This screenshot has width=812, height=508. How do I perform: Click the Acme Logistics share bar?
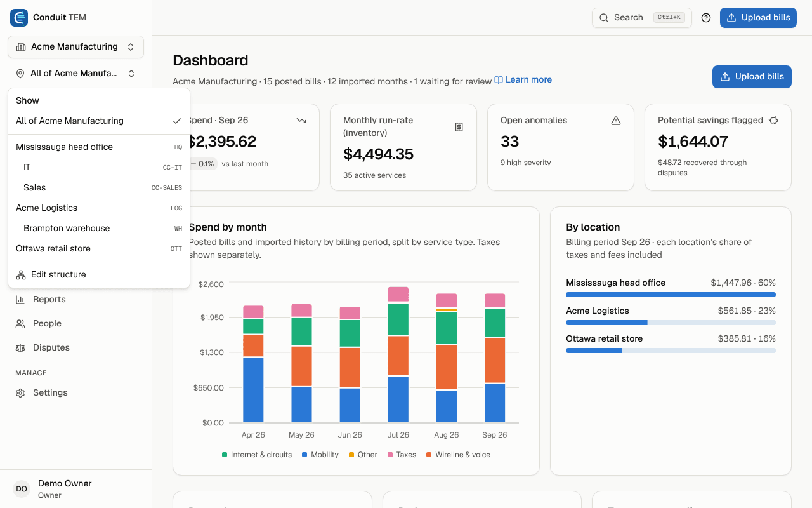pyautogui.click(x=671, y=323)
